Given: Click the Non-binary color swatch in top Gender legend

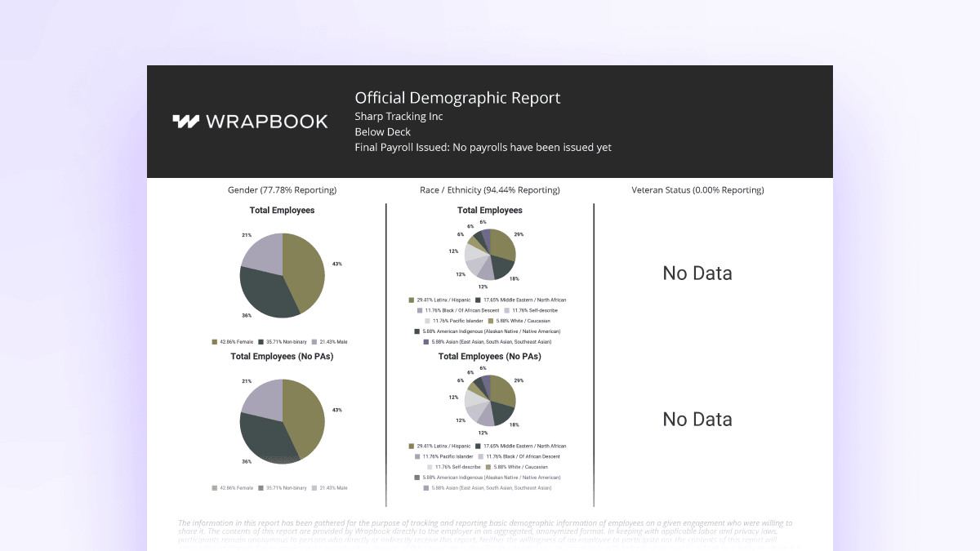Looking at the screenshot, I should [x=261, y=342].
